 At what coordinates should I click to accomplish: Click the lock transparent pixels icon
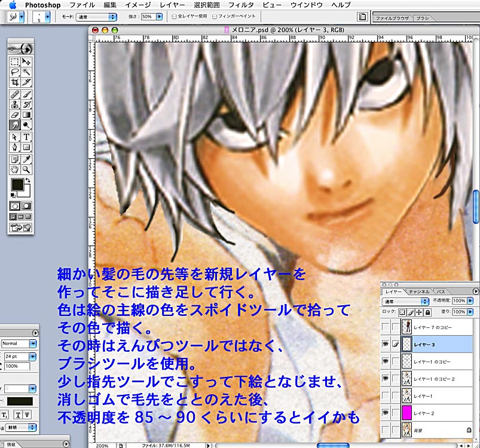[x=402, y=312]
